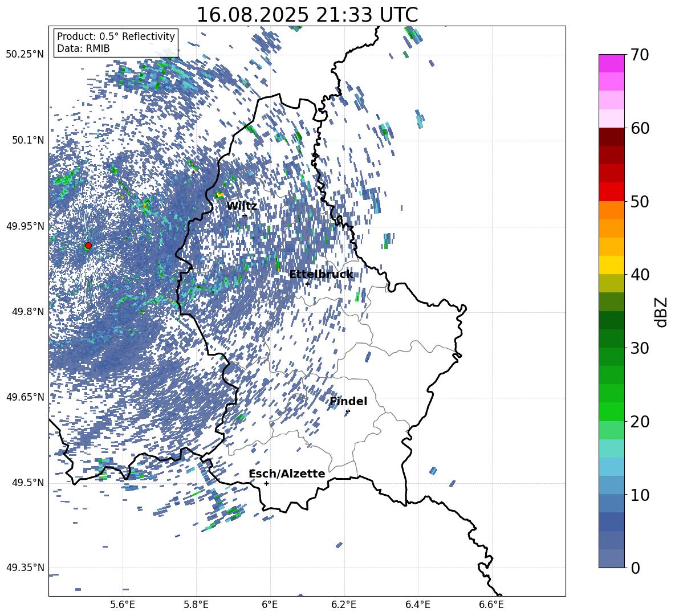Image resolution: width=675 pixels, height=616 pixels.
Task: Click the colorbar tick label 10
Action: pyautogui.click(x=640, y=495)
